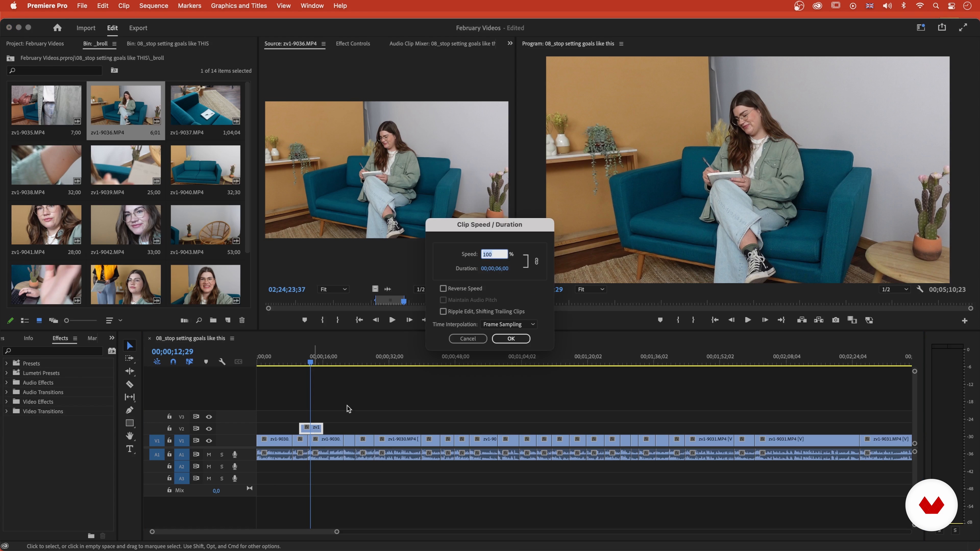
Task: Select the Slip tool
Action: pos(130,397)
